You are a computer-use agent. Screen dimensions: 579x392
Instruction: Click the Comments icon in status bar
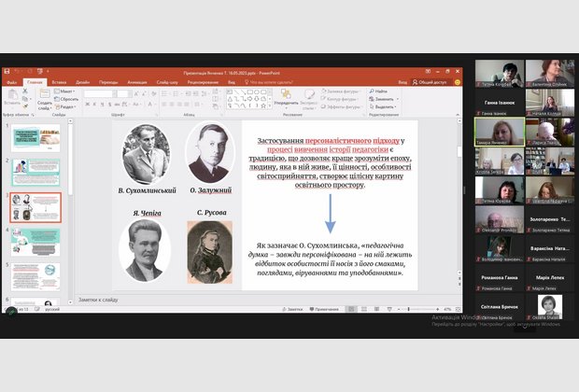324,308
